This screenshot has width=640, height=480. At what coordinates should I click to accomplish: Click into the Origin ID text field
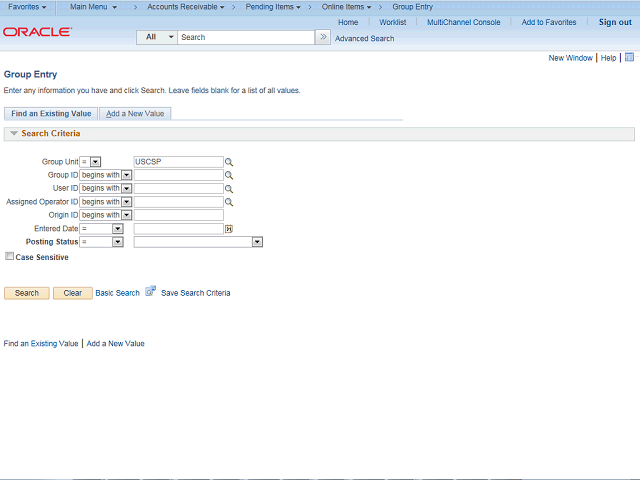coord(179,215)
